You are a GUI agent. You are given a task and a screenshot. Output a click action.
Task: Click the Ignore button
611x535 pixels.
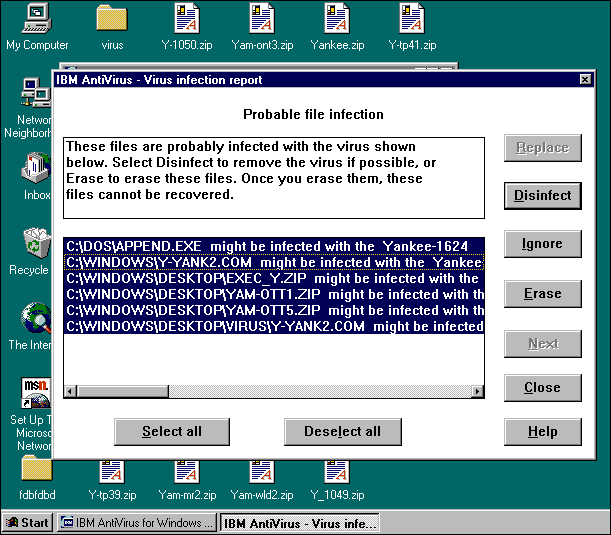[x=542, y=244]
